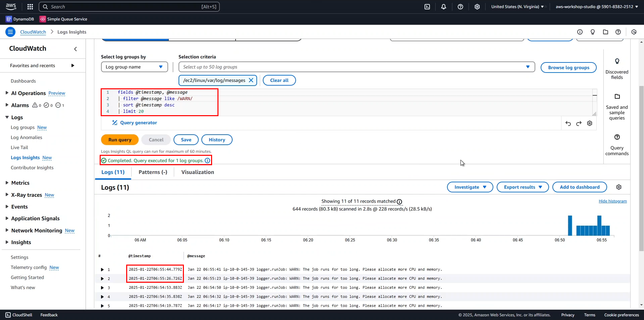Open the DynamoDB favorite shortcut
Image resolution: width=644 pixels, height=320 pixels.
pyautogui.click(x=20, y=19)
